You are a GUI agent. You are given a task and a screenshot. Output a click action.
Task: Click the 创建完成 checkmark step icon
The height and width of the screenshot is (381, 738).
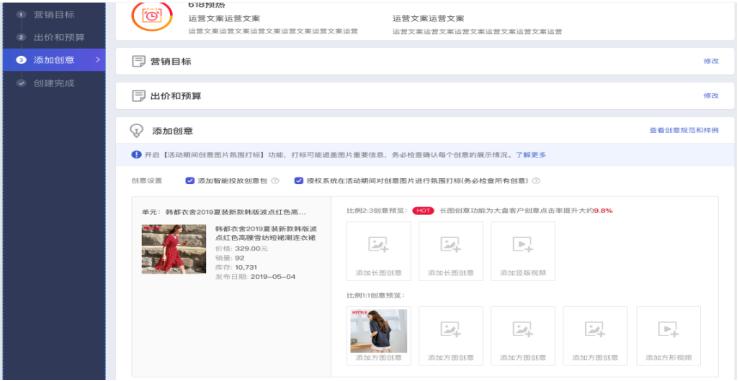20,83
